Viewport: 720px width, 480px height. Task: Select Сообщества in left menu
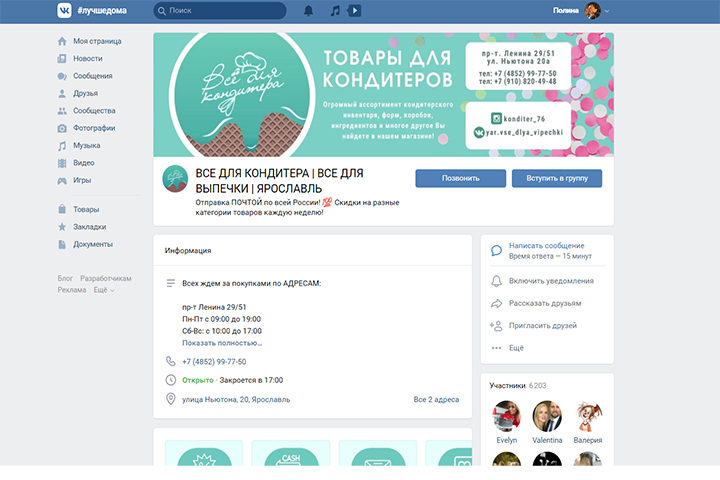tap(94, 111)
